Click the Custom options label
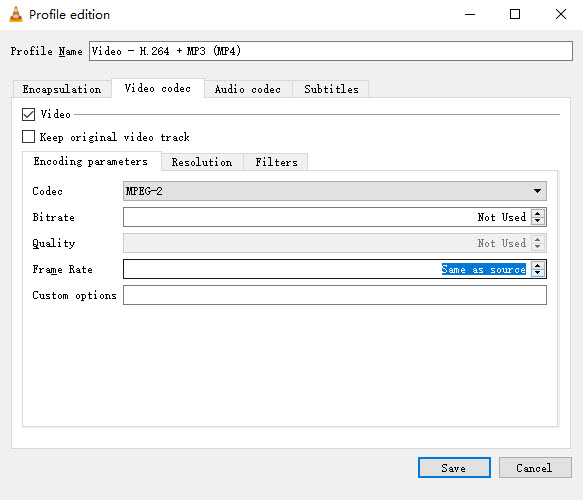 click(x=74, y=296)
